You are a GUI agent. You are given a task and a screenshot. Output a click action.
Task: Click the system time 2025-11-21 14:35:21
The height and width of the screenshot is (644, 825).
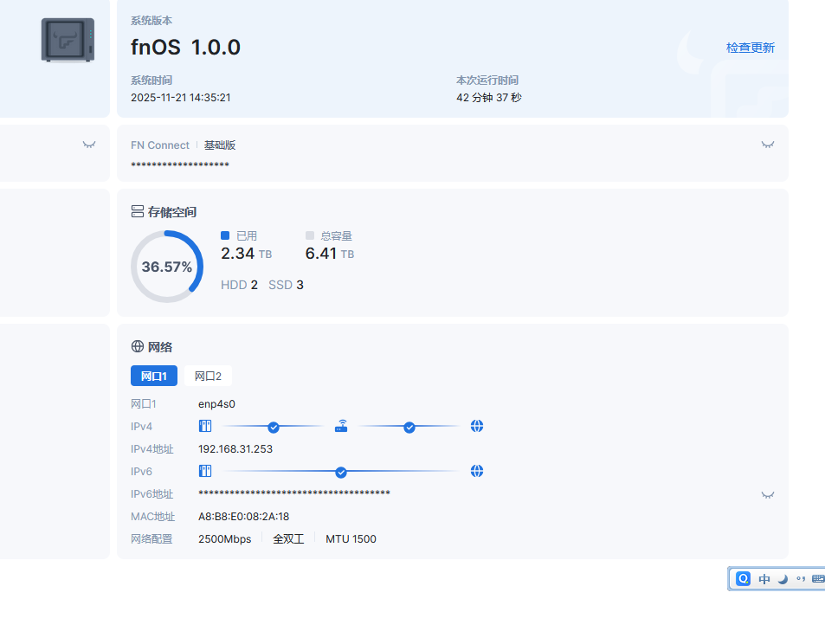click(180, 97)
